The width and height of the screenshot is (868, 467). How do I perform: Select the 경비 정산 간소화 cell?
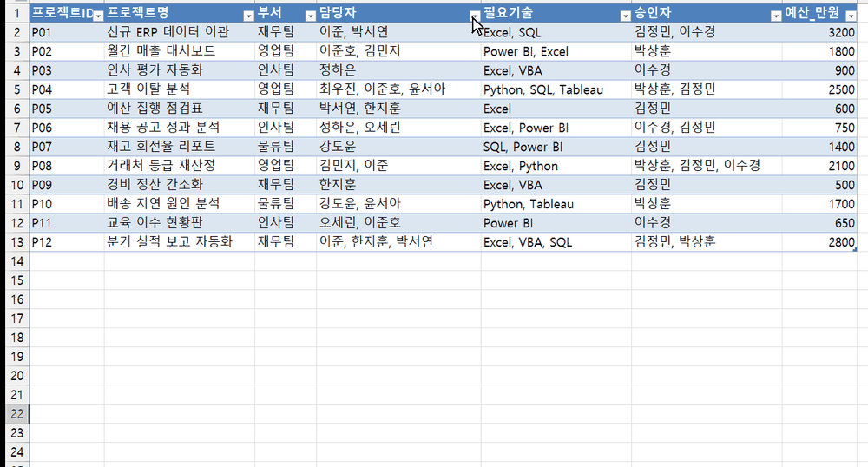[180, 185]
